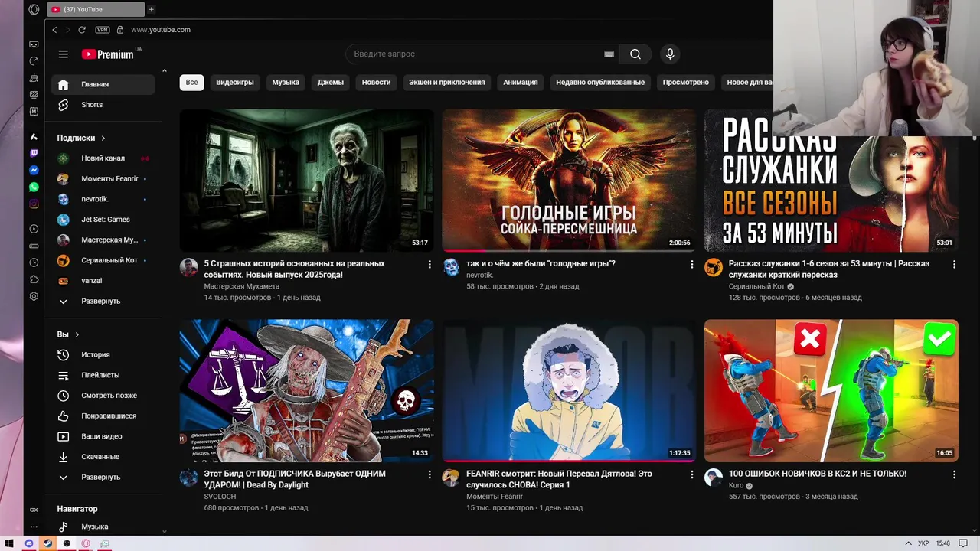Open Windows Start button
Image resolution: width=980 pixels, height=551 pixels.
coord(10,543)
